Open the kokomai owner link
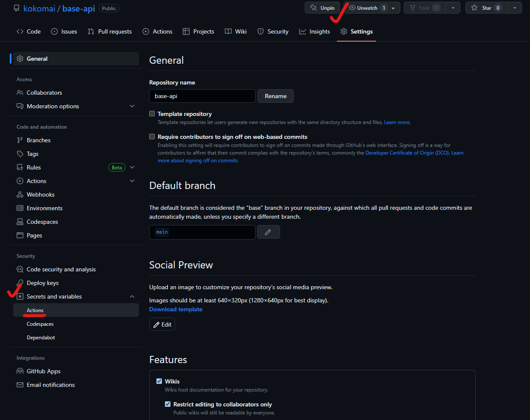 [40, 8]
